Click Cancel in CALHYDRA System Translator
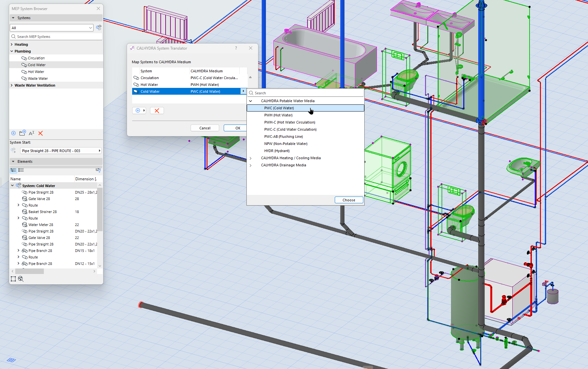 (205, 128)
